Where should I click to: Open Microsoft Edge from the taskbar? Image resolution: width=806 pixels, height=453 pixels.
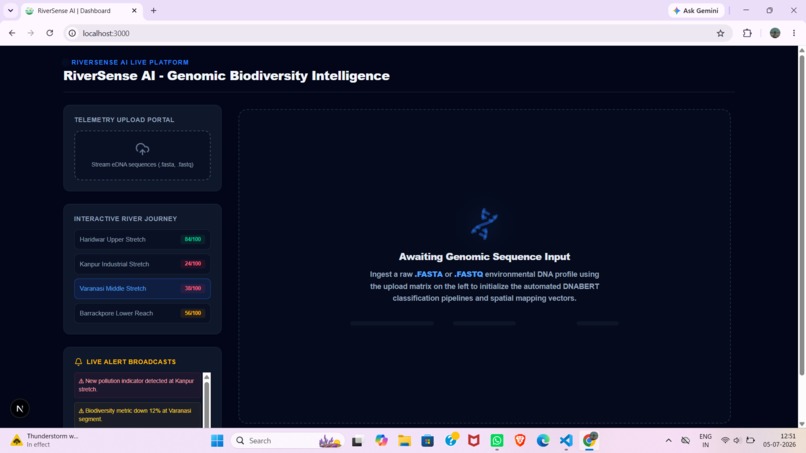click(543, 441)
